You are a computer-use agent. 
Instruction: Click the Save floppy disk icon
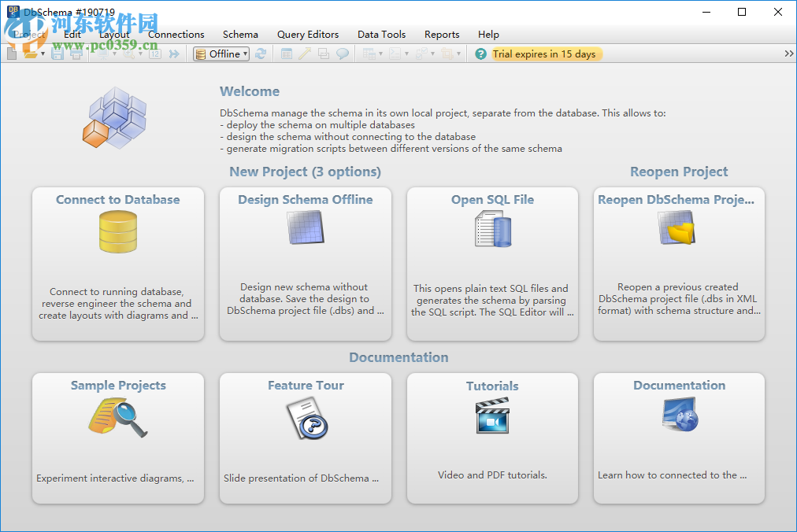tap(57, 54)
